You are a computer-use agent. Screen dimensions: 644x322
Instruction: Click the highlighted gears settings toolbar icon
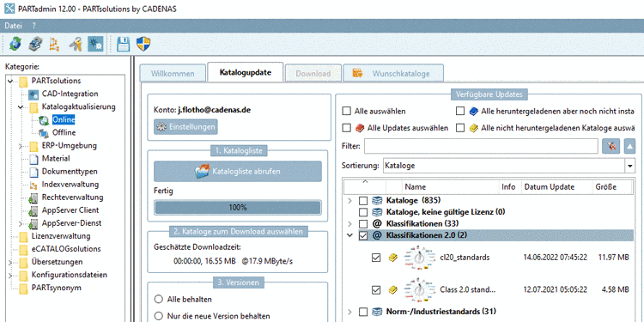tap(95, 43)
